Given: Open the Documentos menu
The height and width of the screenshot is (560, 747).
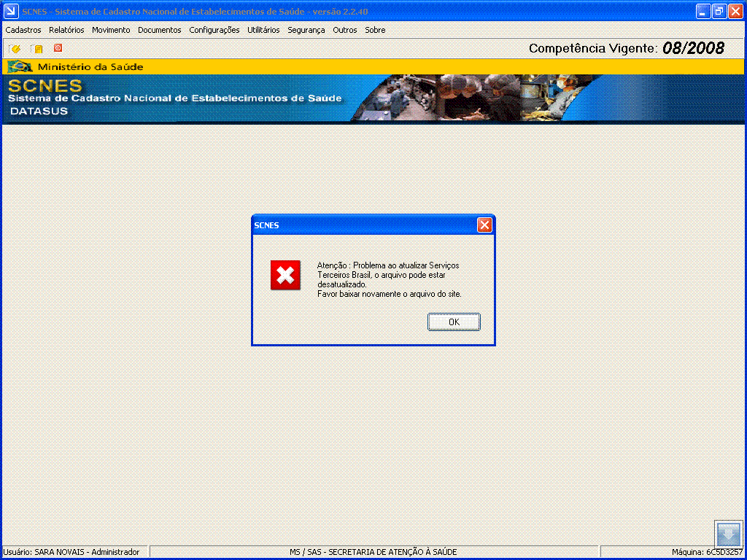Looking at the screenshot, I should click(159, 30).
